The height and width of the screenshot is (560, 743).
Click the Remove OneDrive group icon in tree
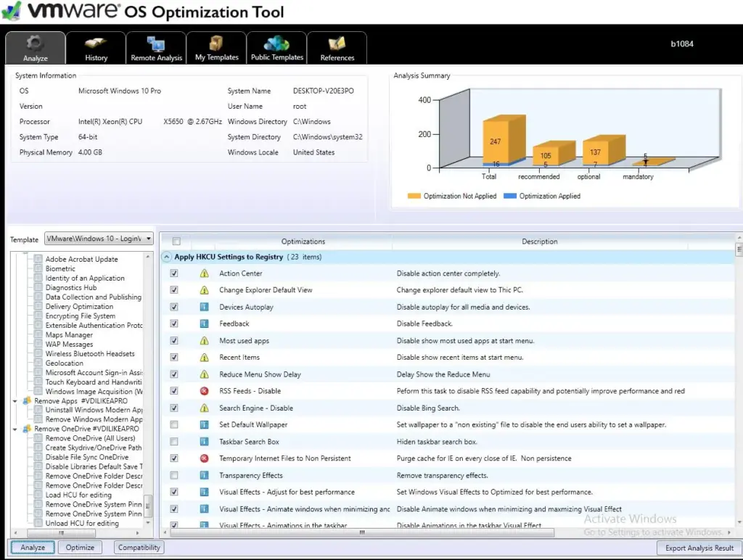coord(27,429)
